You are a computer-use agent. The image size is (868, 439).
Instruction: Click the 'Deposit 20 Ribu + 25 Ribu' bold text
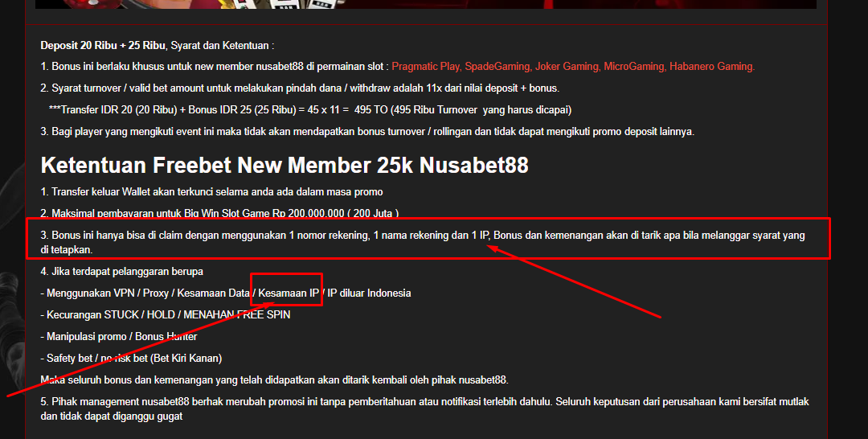click(103, 45)
